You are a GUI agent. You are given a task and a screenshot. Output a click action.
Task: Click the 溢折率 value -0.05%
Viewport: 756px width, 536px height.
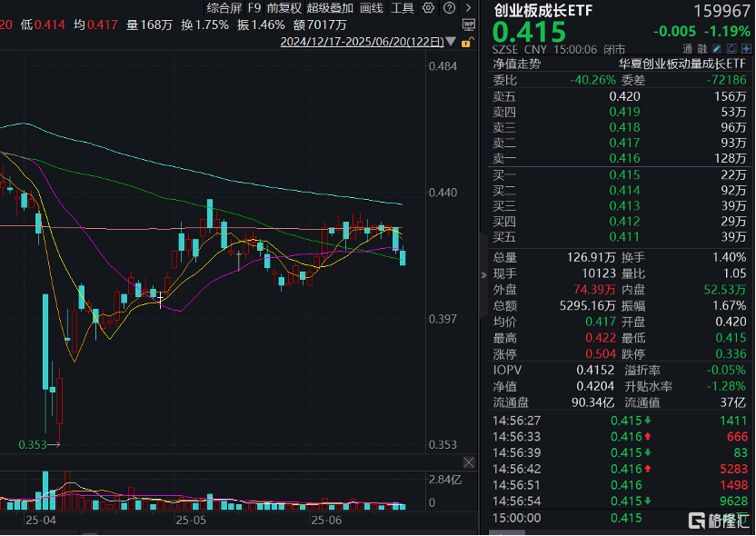coord(726,370)
